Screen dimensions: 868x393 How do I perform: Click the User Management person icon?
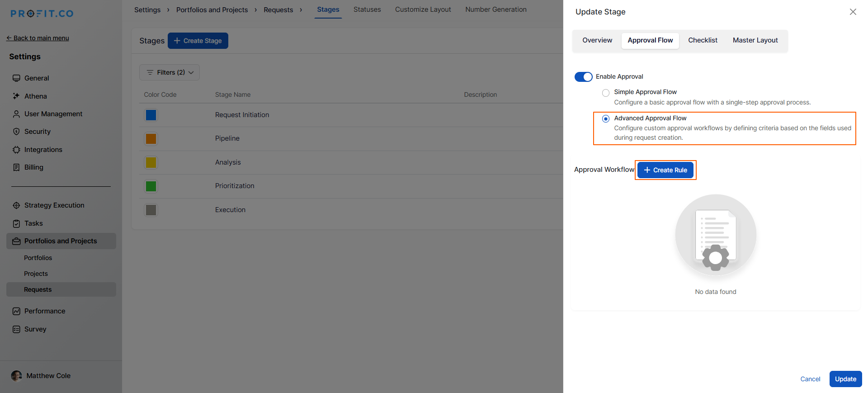[x=16, y=114]
